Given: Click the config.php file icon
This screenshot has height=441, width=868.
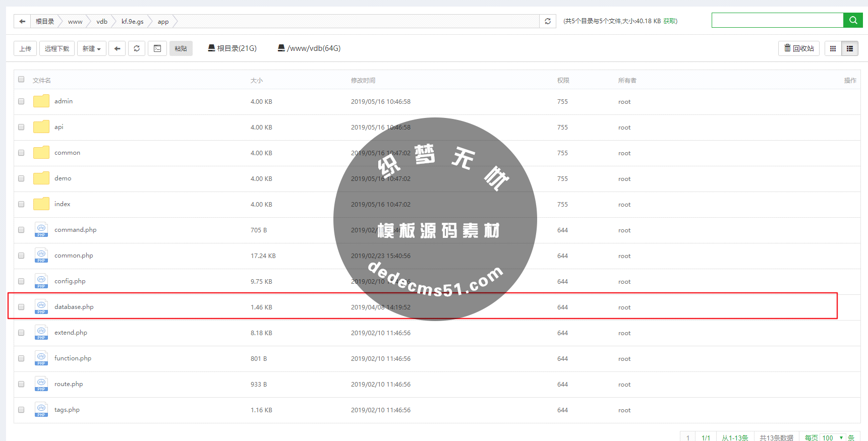Looking at the screenshot, I should click(41, 281).
